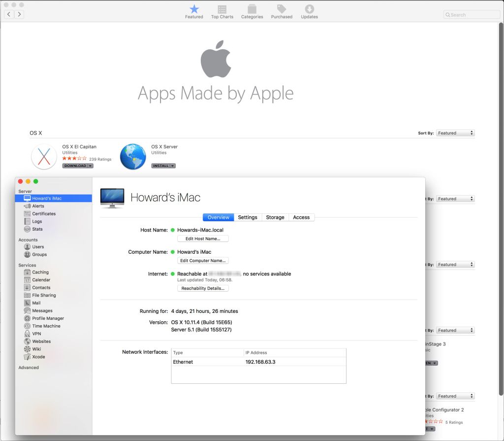Click the OS X Server globe icon
This screenshot has height=441, width=504.
[133, 157]
